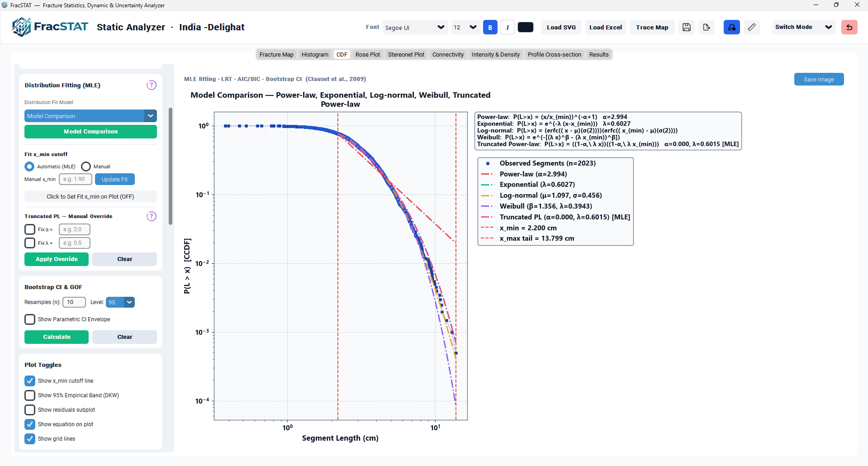Open the Results tab
The image size is (868, 466).
[599, 55]
